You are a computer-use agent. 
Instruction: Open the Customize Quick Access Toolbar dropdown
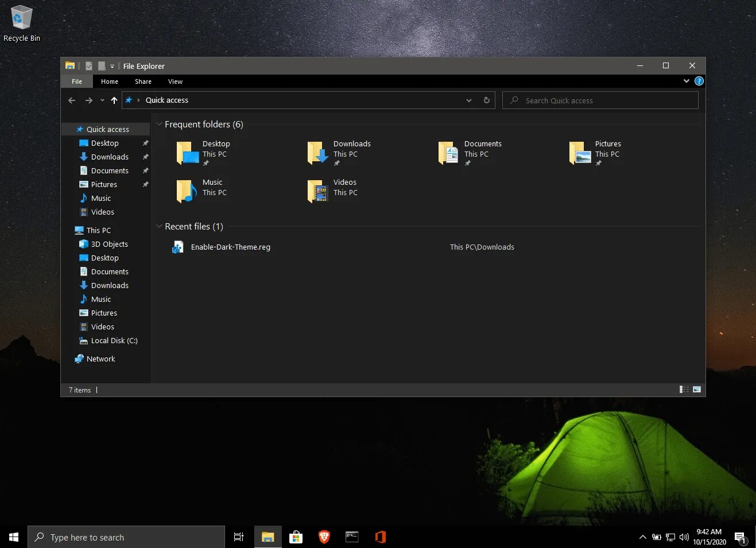[x=112, y=67]
